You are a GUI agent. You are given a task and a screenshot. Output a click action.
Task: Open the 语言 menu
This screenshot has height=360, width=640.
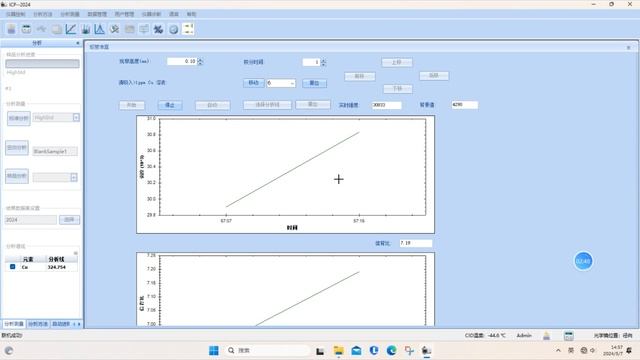click(x=174, y=14)
